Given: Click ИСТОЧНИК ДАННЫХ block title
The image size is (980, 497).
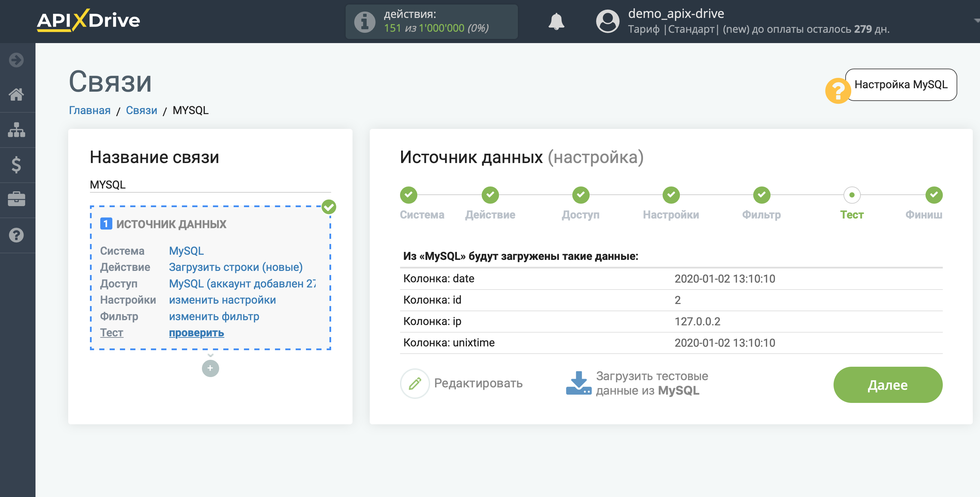Looking at the screenshot, I should [x=171, y=224].
